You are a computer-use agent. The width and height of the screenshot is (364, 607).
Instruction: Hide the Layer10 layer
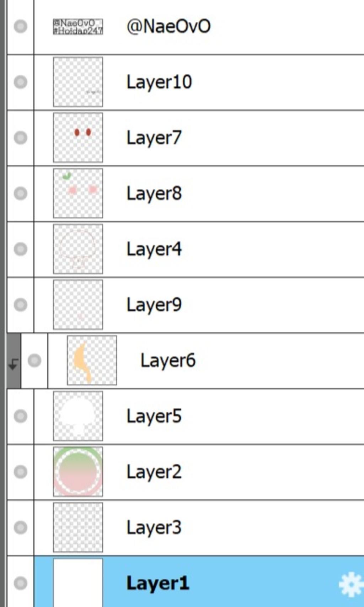click(20, 82)
